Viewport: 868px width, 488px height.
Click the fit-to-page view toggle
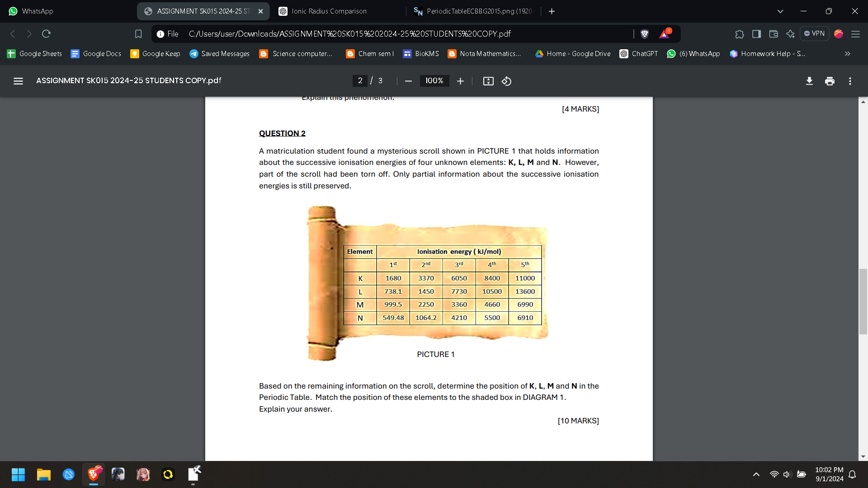[x=488, y=80]
